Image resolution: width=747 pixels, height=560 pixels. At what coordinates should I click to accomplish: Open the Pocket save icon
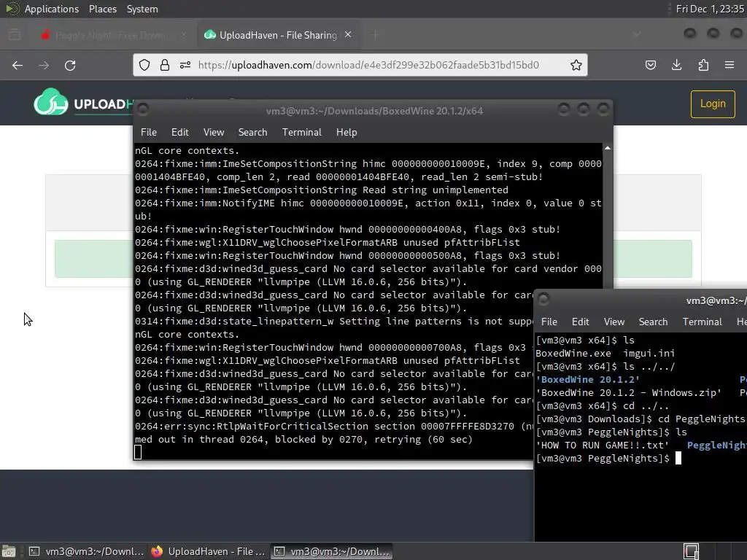point(650,65)
